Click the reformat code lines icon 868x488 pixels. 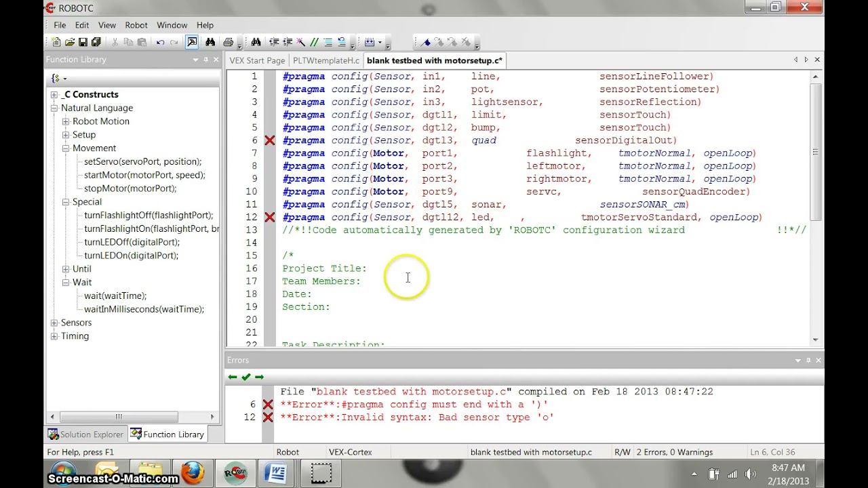pyautogui.click(x=328, y=42)
